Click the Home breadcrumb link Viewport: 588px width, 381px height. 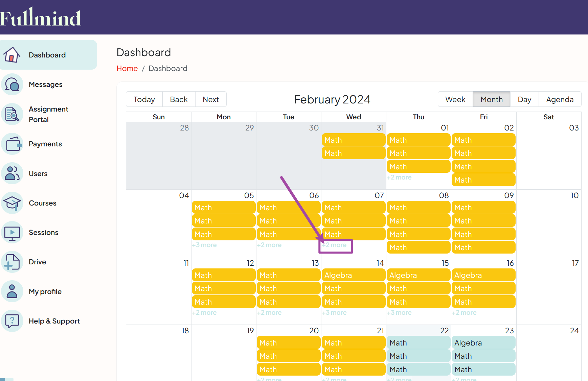point(127,68)
